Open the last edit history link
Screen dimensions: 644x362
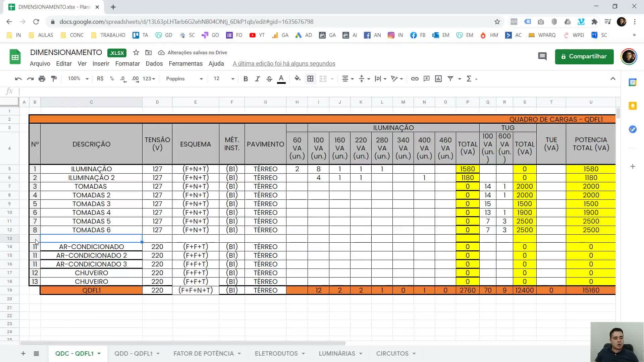[x=284, y=64]
